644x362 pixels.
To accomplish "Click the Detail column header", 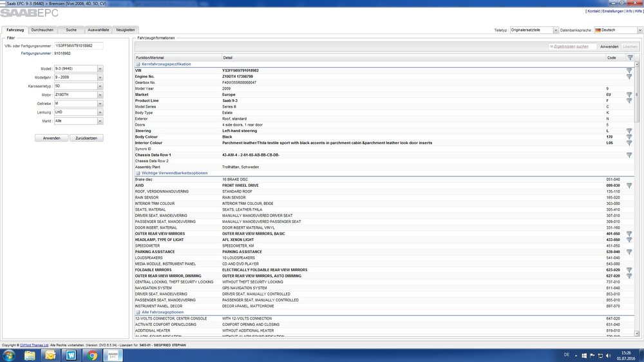I will [413, 58].
